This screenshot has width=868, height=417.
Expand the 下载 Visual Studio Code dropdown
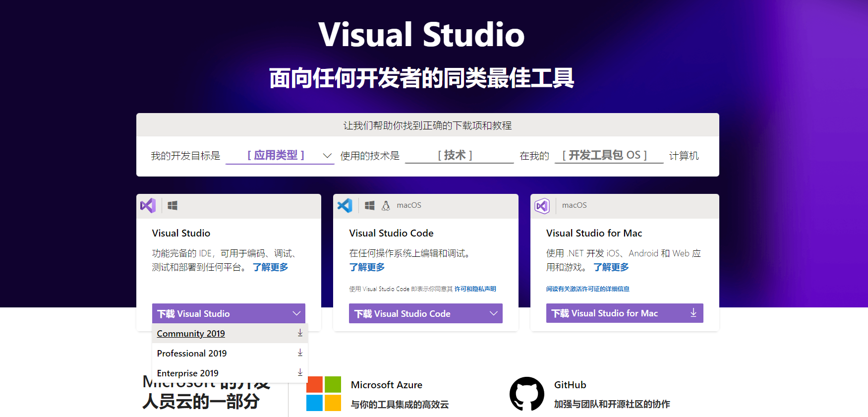tap(426, 313)
